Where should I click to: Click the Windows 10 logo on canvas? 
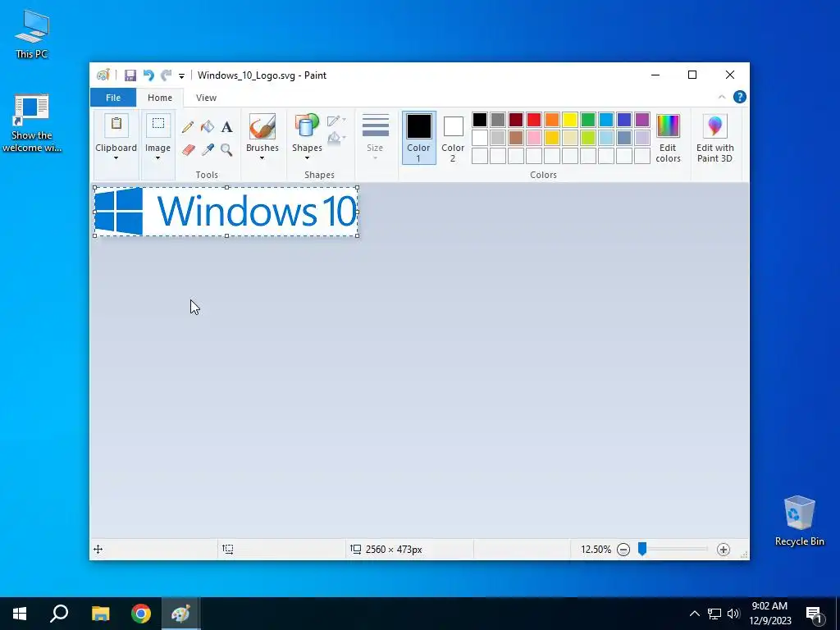click(226, 212)
